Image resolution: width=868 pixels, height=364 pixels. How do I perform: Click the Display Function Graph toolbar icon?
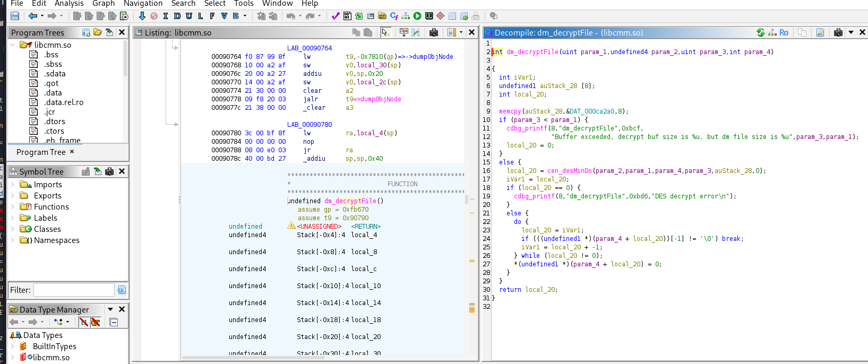coord(406,16)
